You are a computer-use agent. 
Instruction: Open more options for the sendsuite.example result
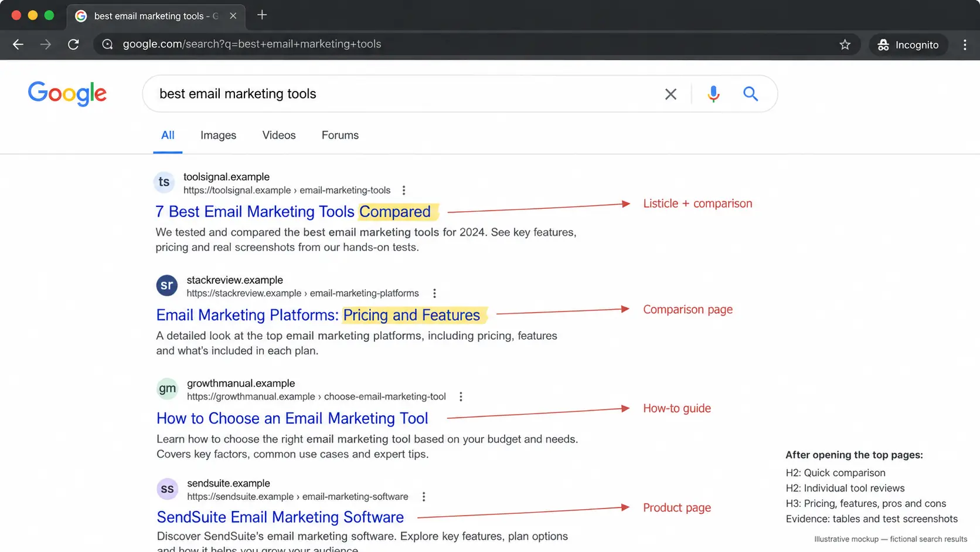pyautogui.click(x=423, y=496)
